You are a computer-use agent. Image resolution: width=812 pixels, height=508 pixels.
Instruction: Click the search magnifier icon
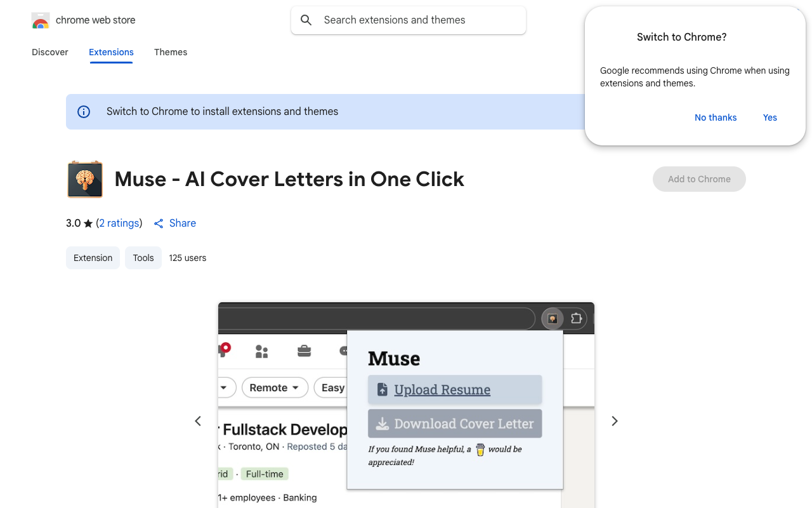coord(306,20)
